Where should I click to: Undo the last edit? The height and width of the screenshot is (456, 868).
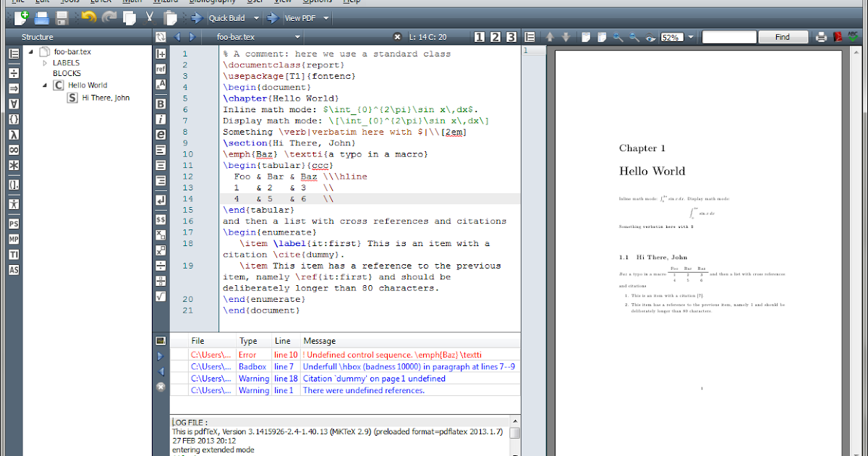(89, 17)
